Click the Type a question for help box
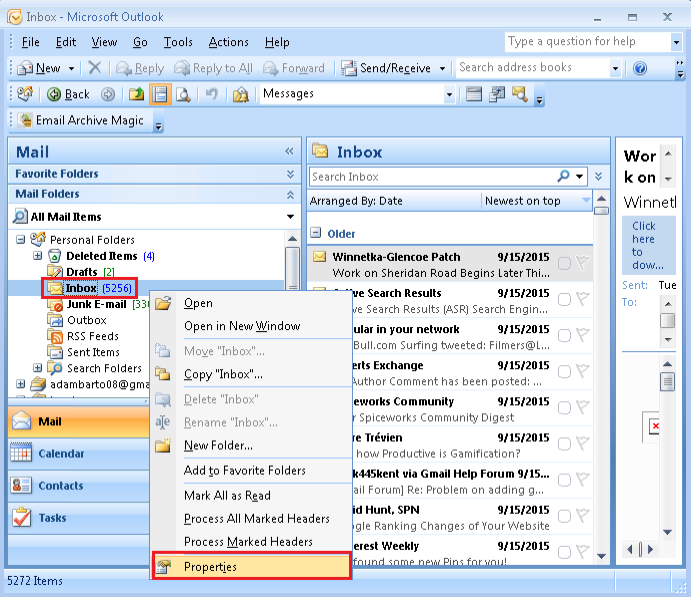 click(x=588, y=41)
